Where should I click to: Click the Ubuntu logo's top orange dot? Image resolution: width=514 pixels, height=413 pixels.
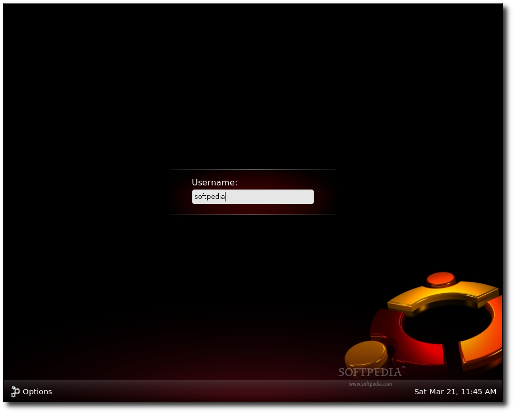440,279
